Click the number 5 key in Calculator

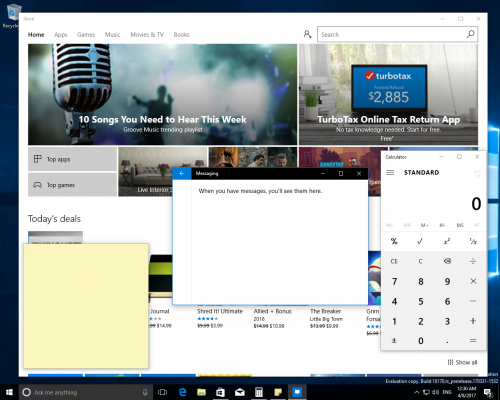[420, 301]
